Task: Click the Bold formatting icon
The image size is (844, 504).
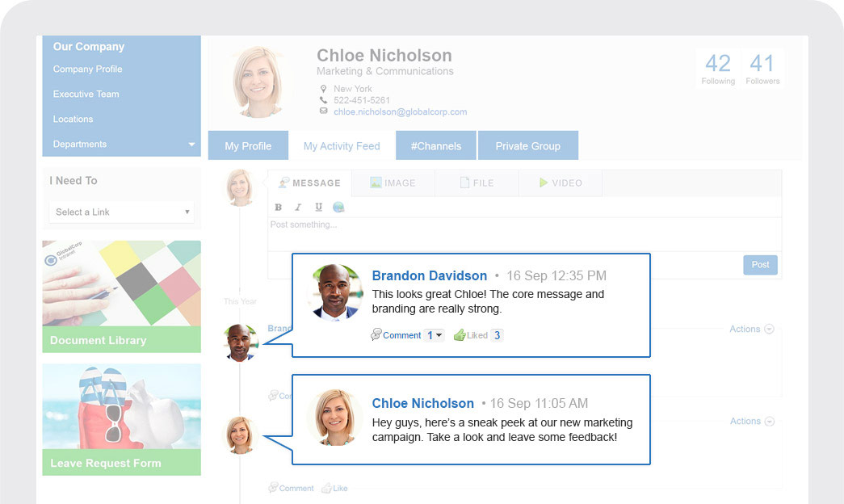Action: coord(279,208)
